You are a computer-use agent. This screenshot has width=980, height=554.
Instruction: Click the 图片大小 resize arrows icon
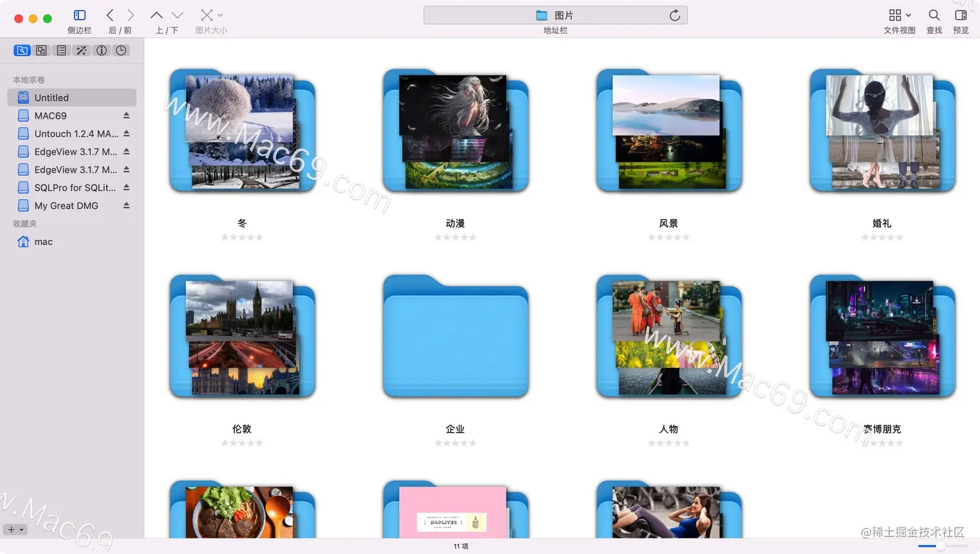coord(206,15)
